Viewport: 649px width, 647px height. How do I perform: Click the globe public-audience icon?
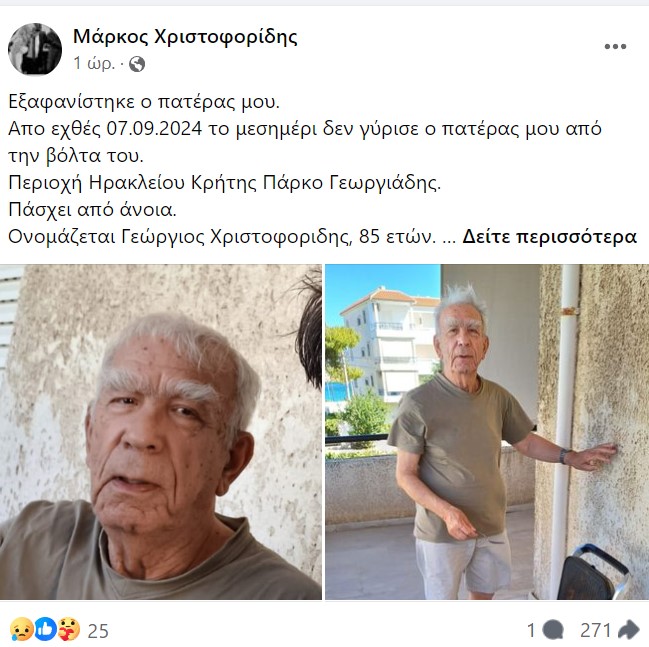pyautogui.click(x=137, y=64)
